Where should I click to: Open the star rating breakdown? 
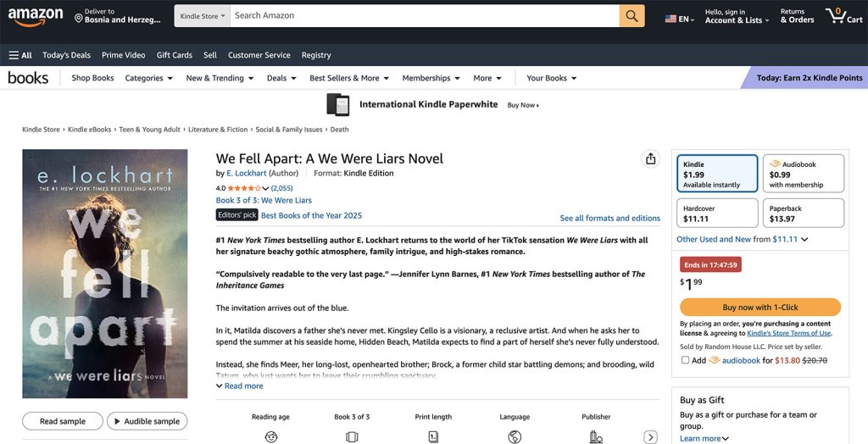click(x=248, y=188)
